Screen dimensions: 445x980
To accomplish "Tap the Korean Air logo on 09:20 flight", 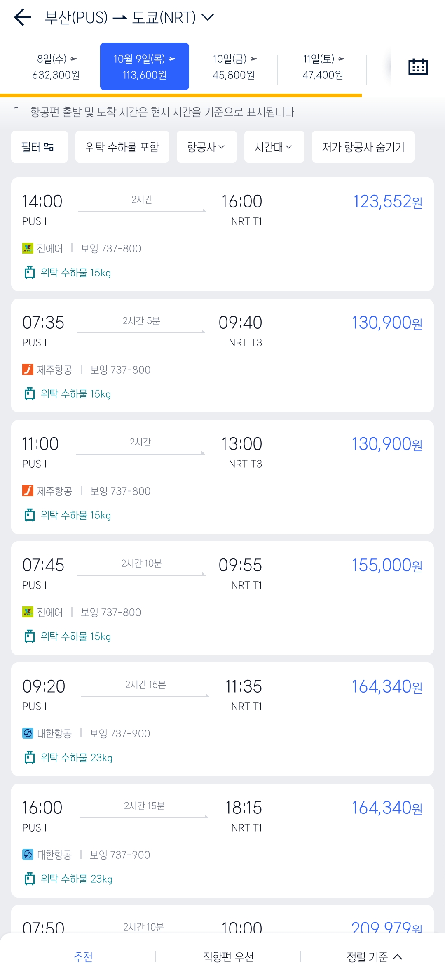I will [28, 733].
